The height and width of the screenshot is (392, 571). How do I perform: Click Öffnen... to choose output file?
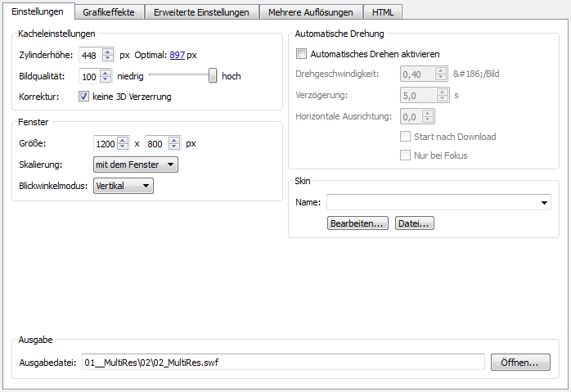coord(520,363)
